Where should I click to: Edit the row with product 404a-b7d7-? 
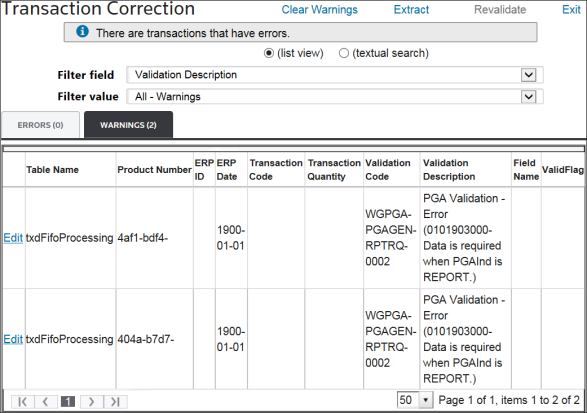[13, 339]
